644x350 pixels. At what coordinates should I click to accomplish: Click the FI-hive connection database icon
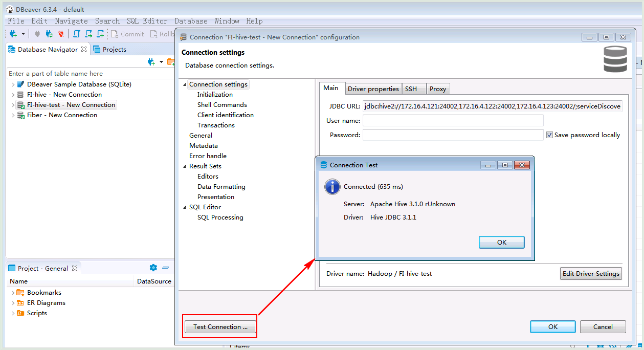pos(20,94)
